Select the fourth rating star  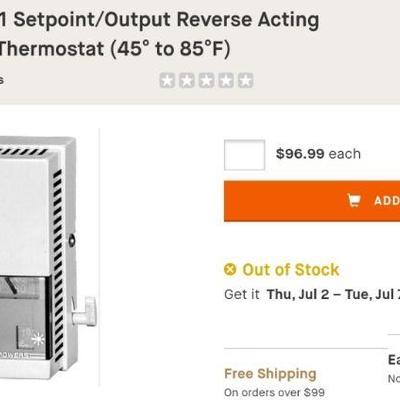[x=226, y=80]
